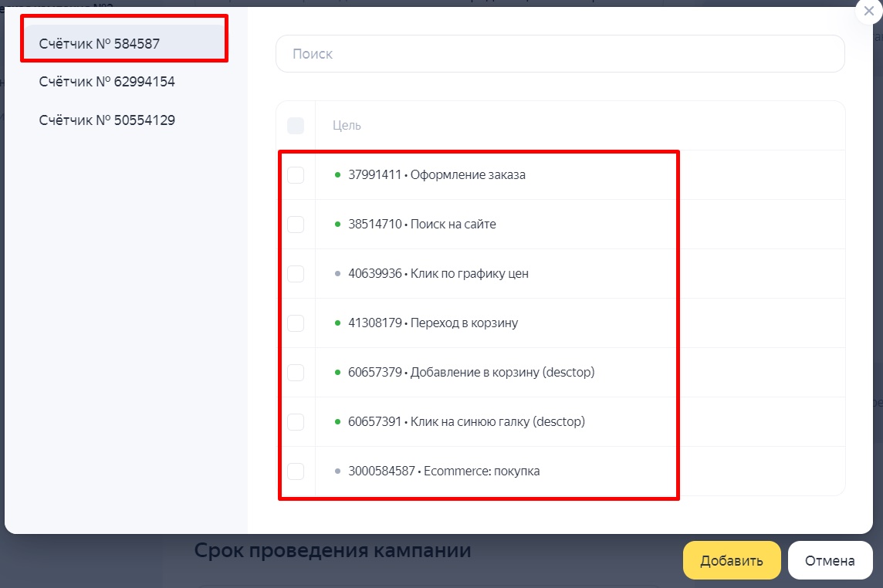This screenshot has width=883, height=588.
Task: Tick Клик на синюю галку checkbox
Action: click(x=296, y=422)
